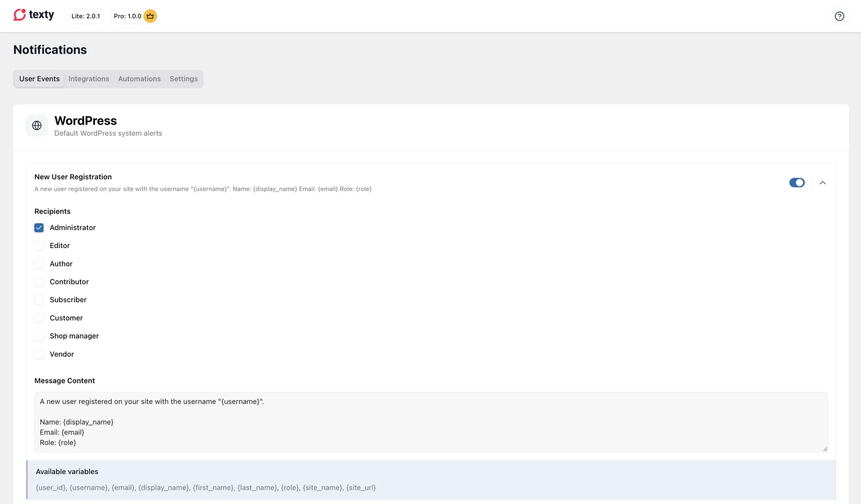Tick the Subscriber recipient checkbox
Screen dimensions: 861x504
[x=39, y=300]
